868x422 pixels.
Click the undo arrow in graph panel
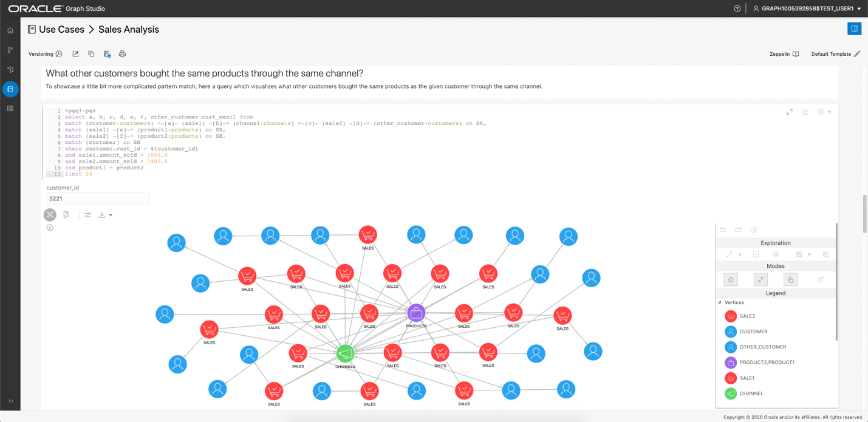pyautogui.click(x=723, y=230)
